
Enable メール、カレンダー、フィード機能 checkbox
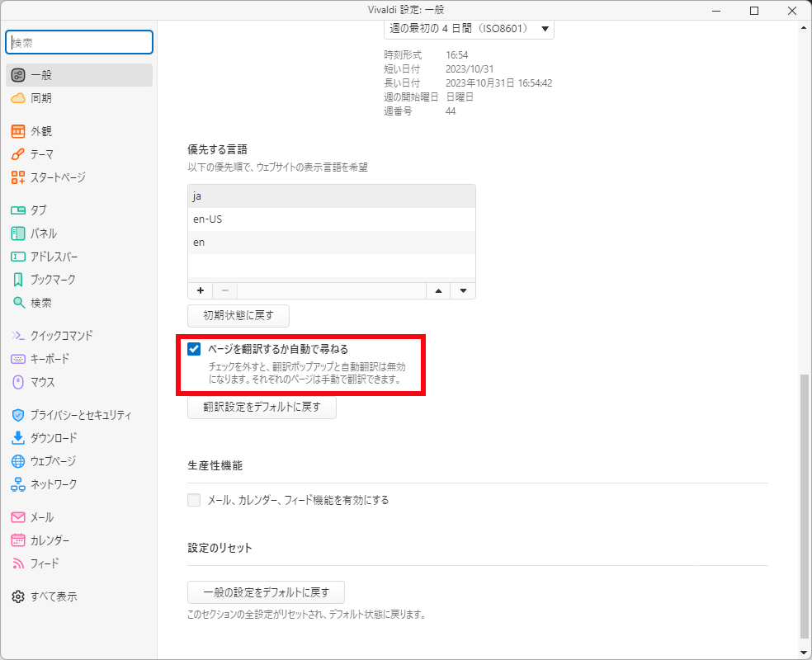pyautogui.click(x=194, y=500)
